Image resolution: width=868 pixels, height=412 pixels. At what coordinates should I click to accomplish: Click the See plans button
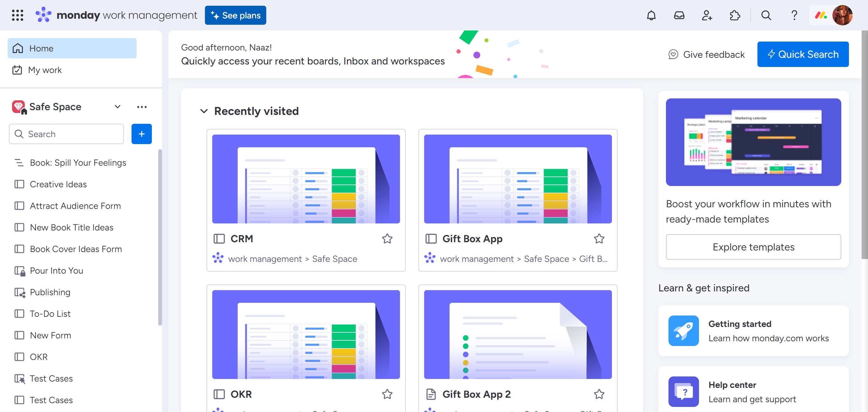tap(235, 16)
